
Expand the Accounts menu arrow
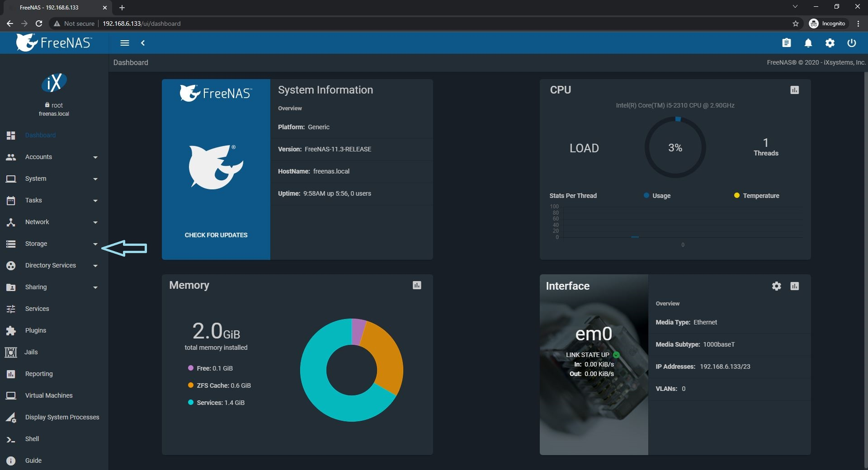(x=95, y=157)
